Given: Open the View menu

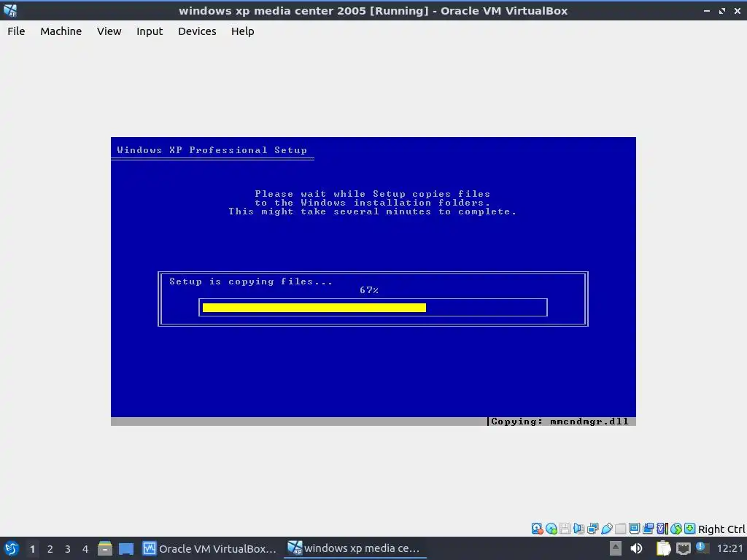Looking at the screenshot, I should pos(109,31).
